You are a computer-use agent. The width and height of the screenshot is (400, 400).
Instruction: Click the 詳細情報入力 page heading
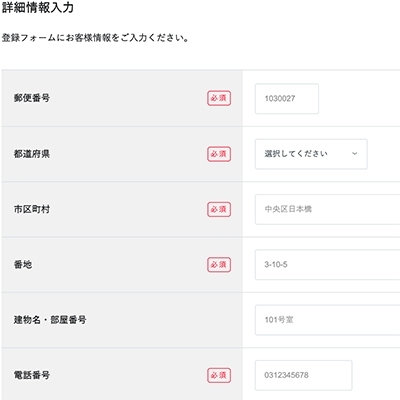pyautogui.click(x=38, y=7)
